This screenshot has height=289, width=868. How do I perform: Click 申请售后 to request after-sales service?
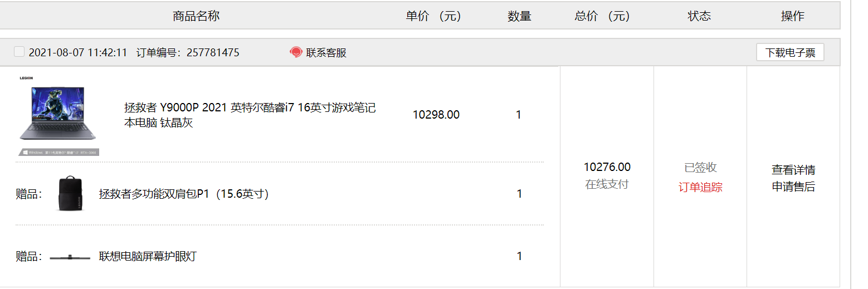793,187
